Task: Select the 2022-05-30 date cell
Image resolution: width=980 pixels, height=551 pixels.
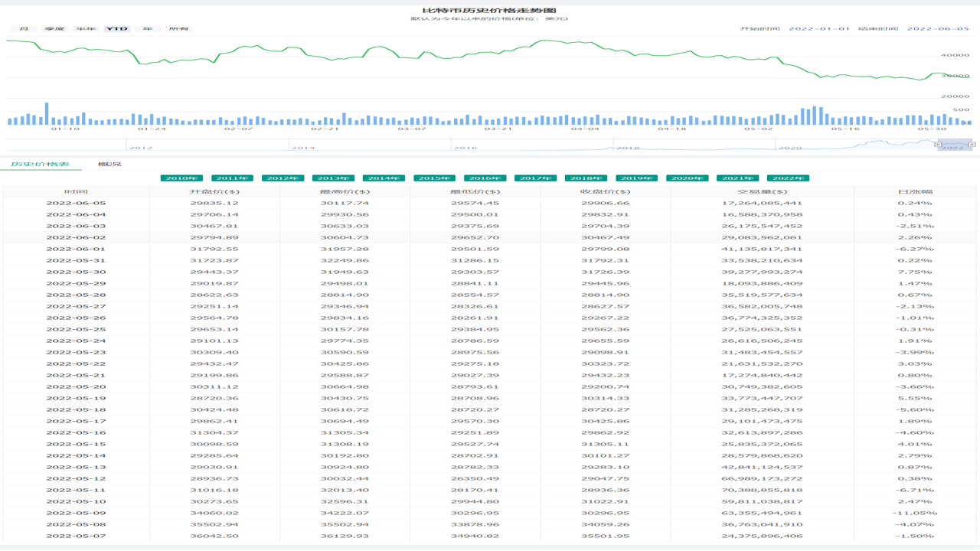Action: coord(76,272)
